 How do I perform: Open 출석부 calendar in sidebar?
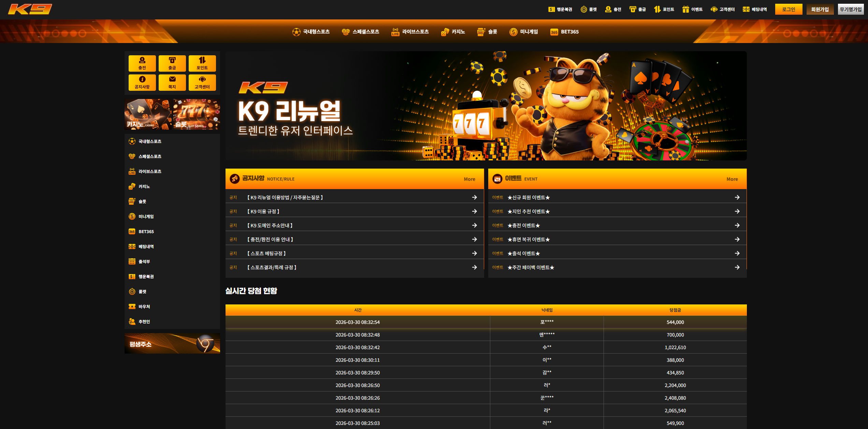(x=144, y=261)
